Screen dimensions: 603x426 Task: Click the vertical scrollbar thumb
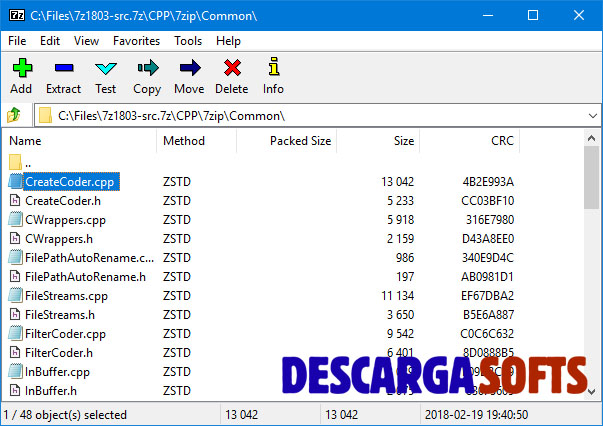(591, 177)
